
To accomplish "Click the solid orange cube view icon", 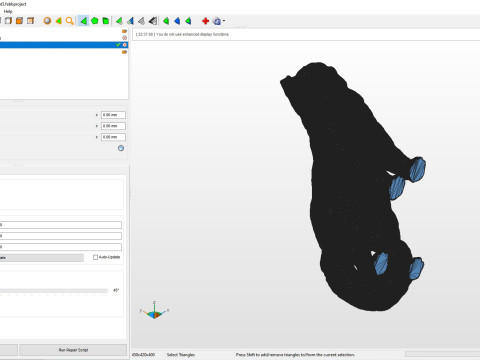I will tap(19, 21).
